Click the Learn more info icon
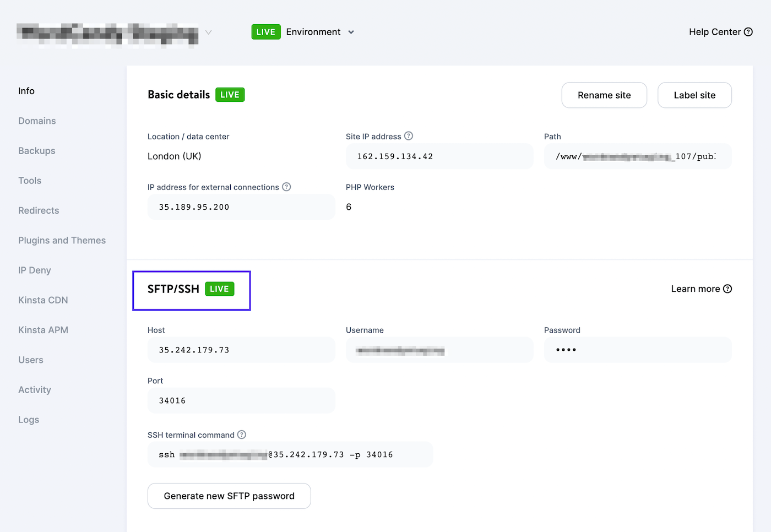 tap(728, 289)
